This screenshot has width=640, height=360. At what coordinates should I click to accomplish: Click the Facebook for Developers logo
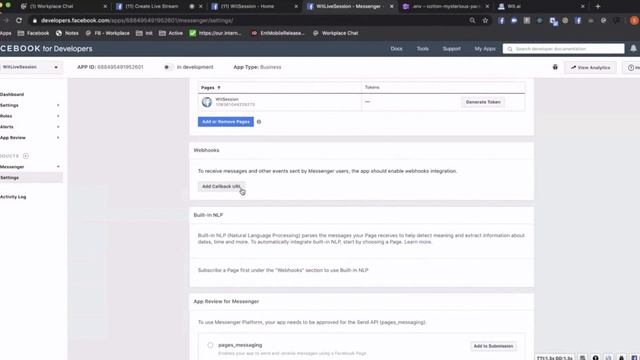point(46,49)
